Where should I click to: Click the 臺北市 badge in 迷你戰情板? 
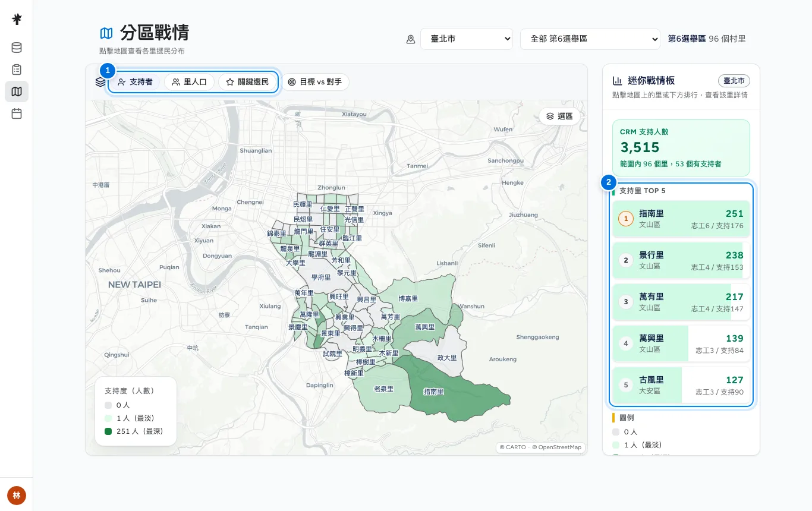pyautogui.click(x=734, y=81)
